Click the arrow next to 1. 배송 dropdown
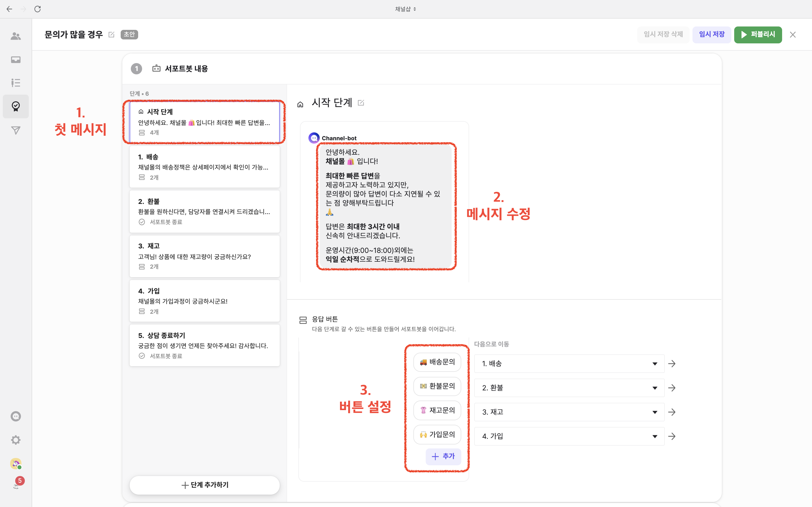Image resolution: width=812 pixels, height=507 pixels. tap(672, 363)
